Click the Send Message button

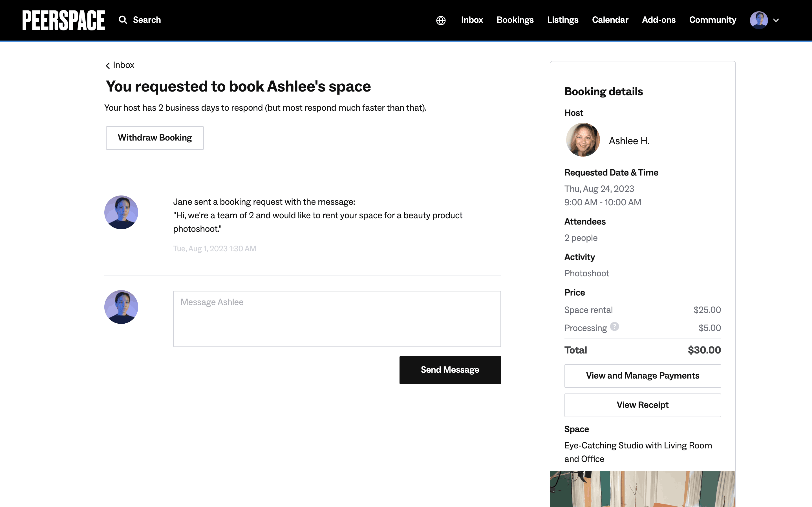[x=450, y=370]
